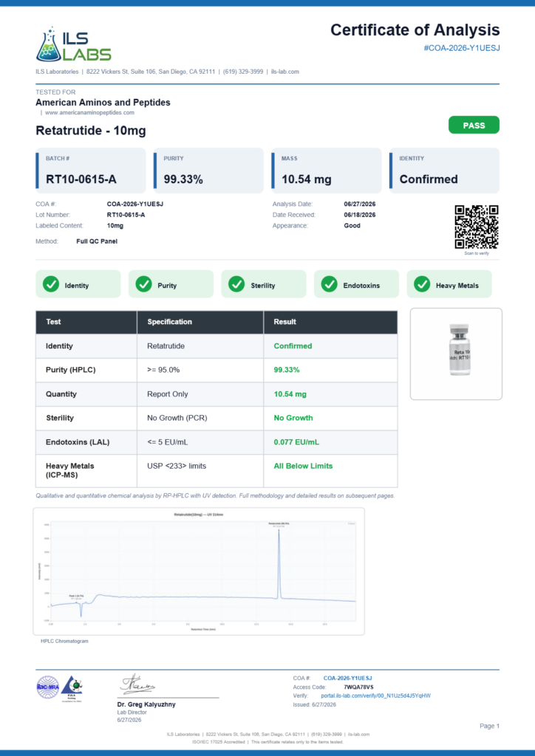Open the portal.ils-lab.com verify link
535x756 pixels.
coord(376,695)
